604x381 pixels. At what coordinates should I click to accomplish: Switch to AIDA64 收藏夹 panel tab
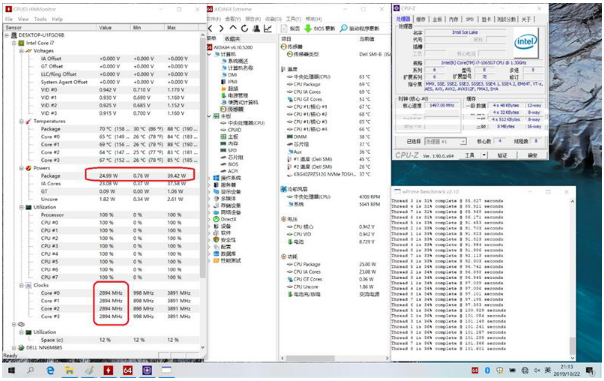tap(232, 39)
